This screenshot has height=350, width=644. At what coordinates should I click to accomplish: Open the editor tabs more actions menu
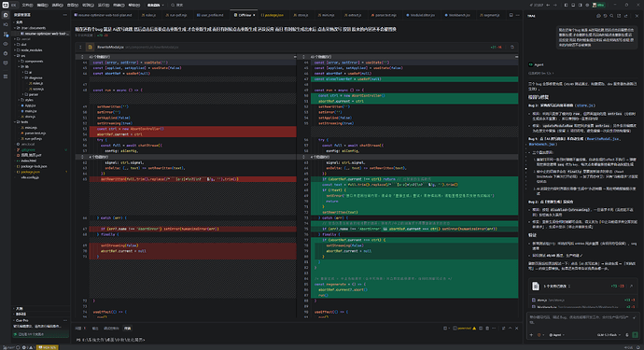[x=517, y=15]
